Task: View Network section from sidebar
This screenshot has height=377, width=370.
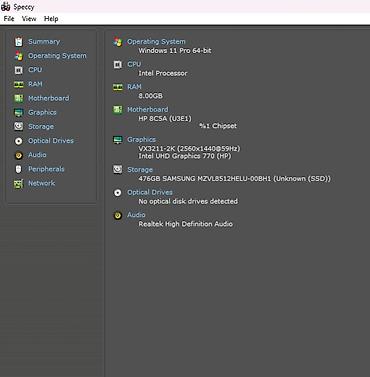Action: (42, 183)
